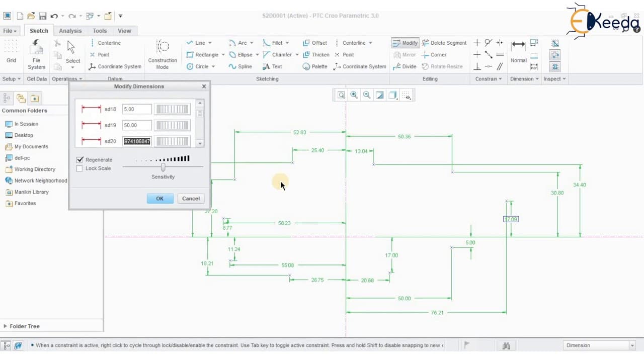Open the Rectangle tool dropdown arrow
The width and height of the screenshot is (644, 362).
click(222, 55)
